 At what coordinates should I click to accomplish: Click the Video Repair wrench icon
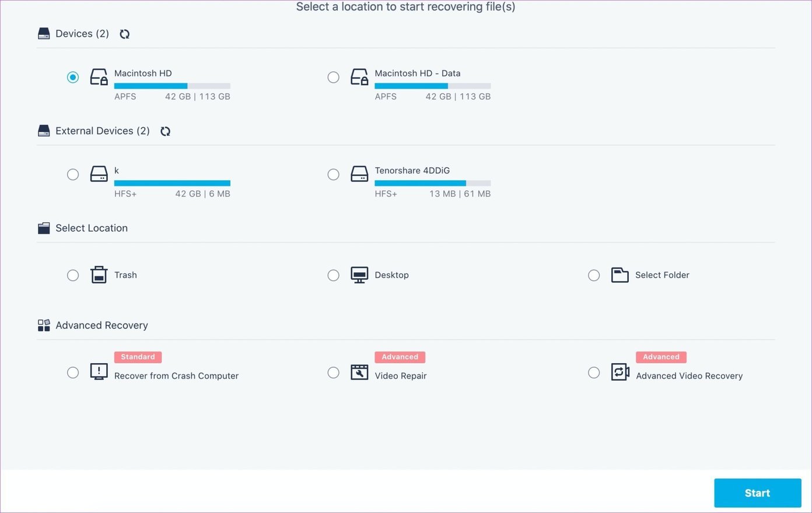(x=359, y=372)
